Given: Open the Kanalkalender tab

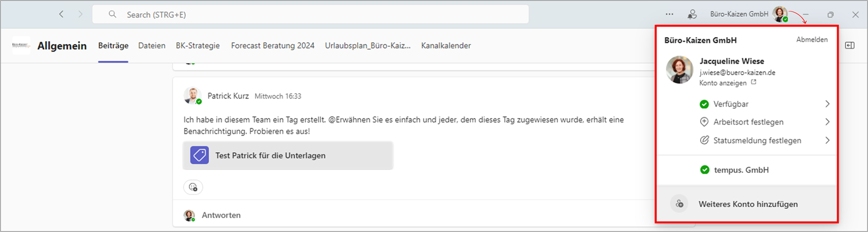Looking at the screenshot, I should pos(446,46).
